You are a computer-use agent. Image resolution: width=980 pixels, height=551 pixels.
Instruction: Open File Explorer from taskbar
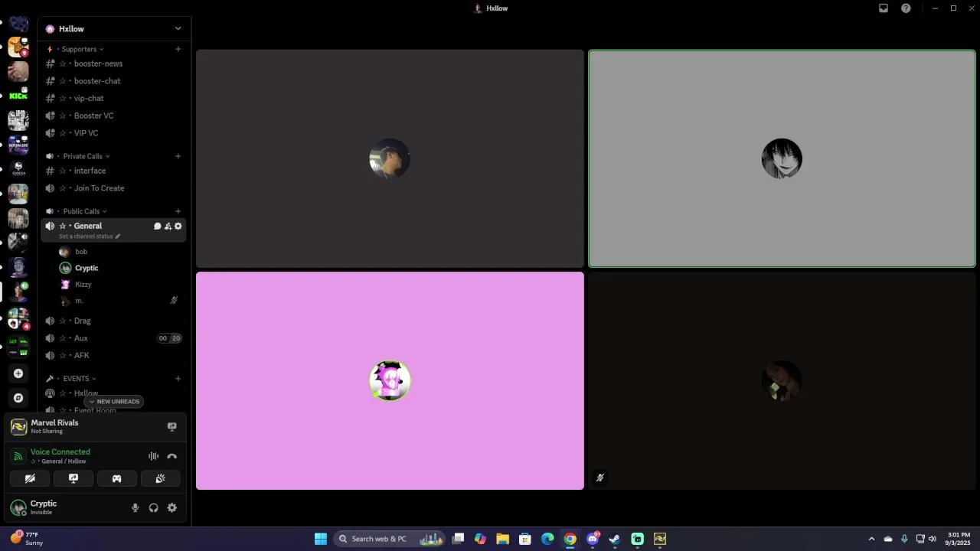coord(502,539)
